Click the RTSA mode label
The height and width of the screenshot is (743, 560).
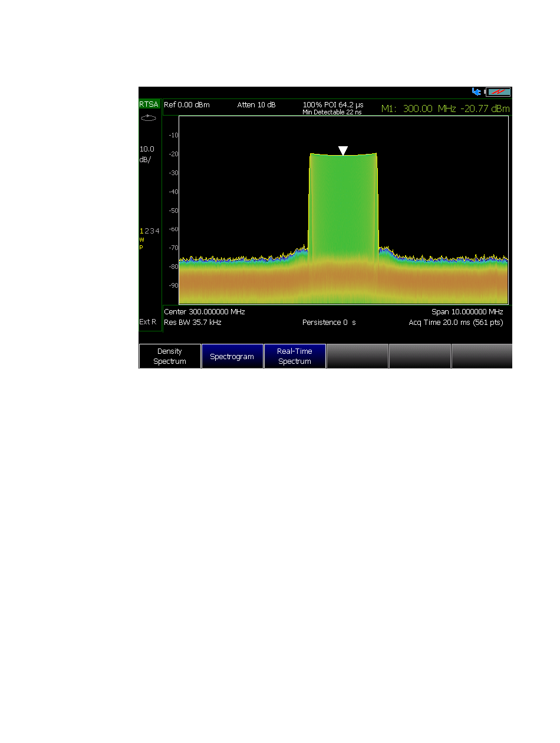(149, 104)
